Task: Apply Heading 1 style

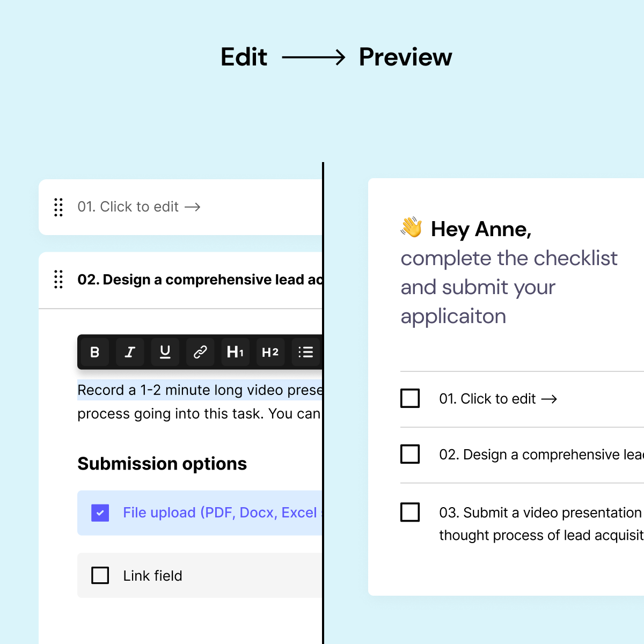Action: click(x=235, y=352)
